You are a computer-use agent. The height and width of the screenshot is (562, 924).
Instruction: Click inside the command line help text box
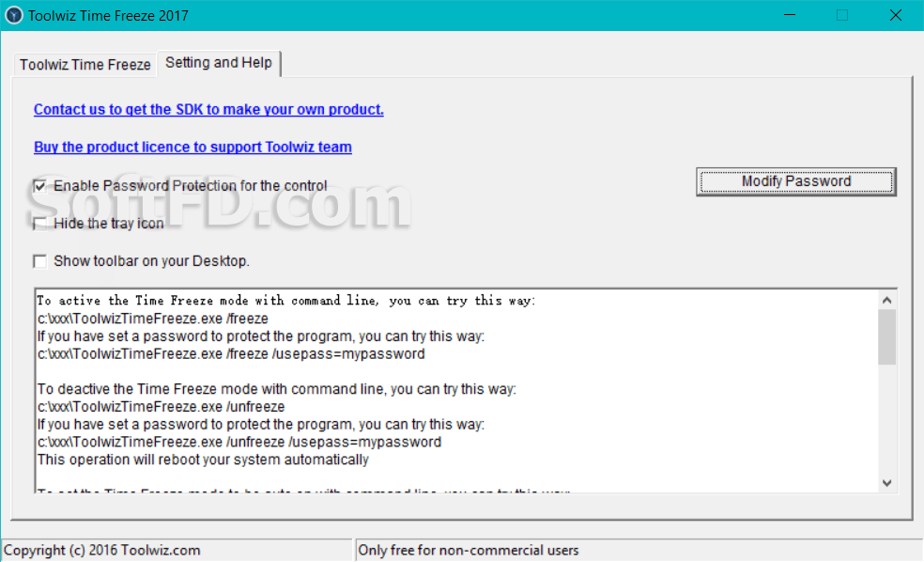pos(456,391)
